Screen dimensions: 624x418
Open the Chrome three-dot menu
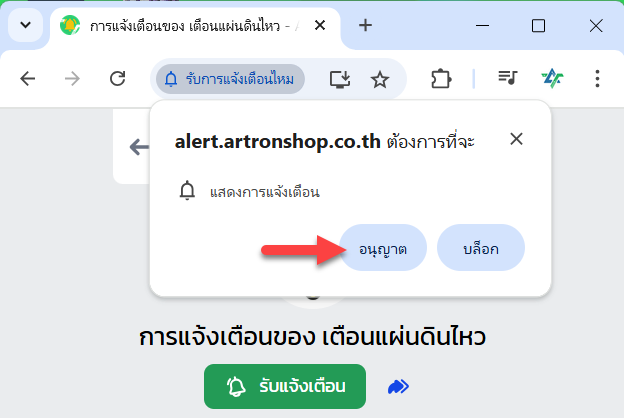point(597,78)
